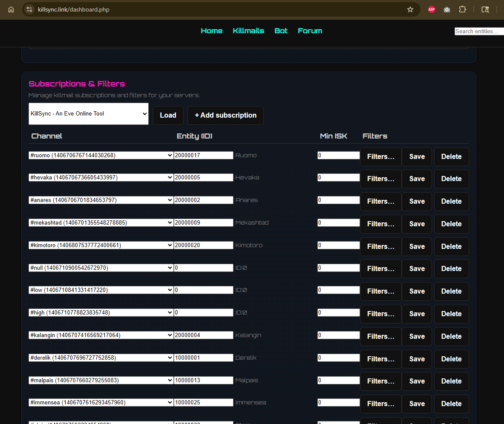Viewport: 504px width, 424px height.
Task: Click the site information icon in address bar
Action: (29, 9)
